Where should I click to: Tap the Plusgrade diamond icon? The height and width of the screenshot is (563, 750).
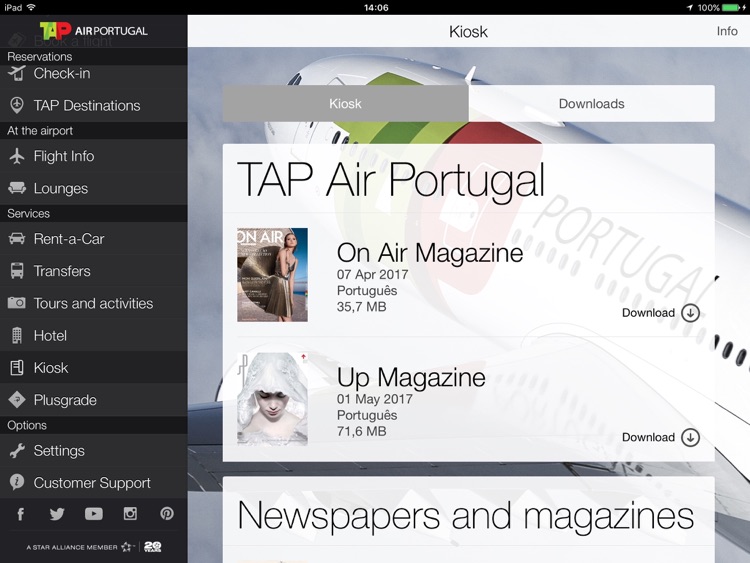coord(17,399)
